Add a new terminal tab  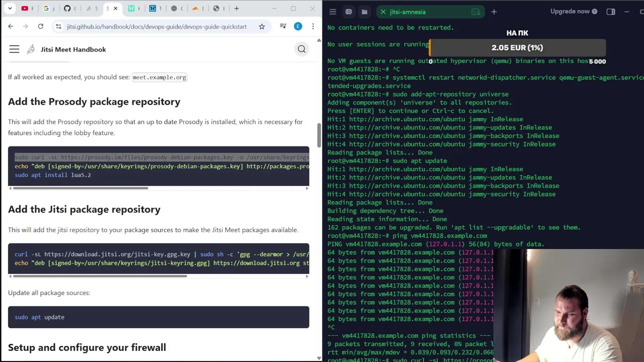click(494, 12)
